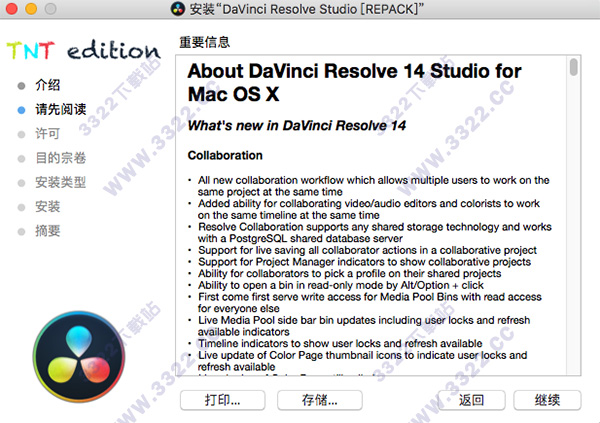The width and height of the screenshot is (600, 423).
Task: Click the TNT edition logo
Action: tap(83, 50)
